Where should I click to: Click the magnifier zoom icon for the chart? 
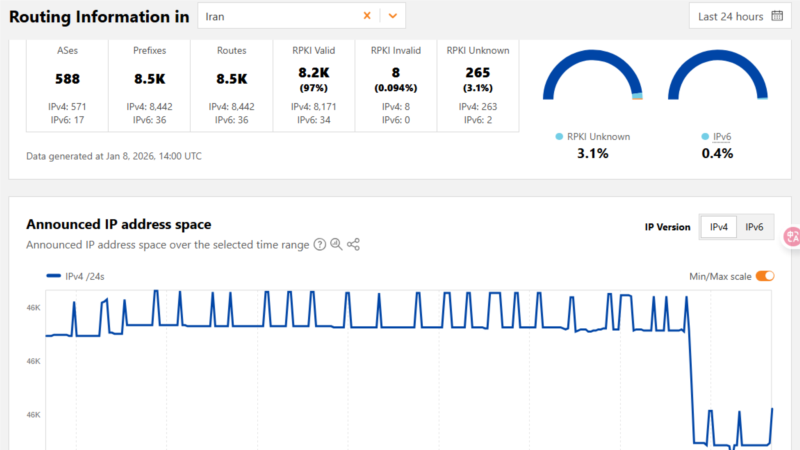(337, 244)
